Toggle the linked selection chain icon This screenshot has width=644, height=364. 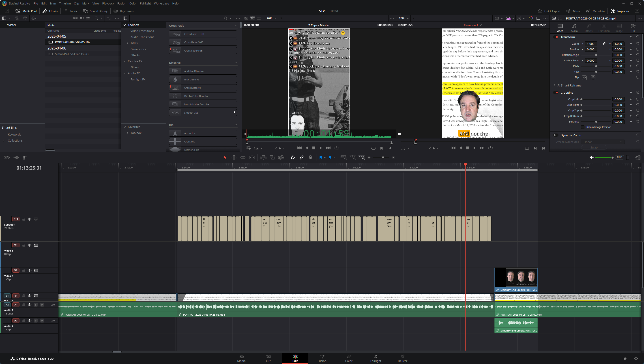coord(301,157)
